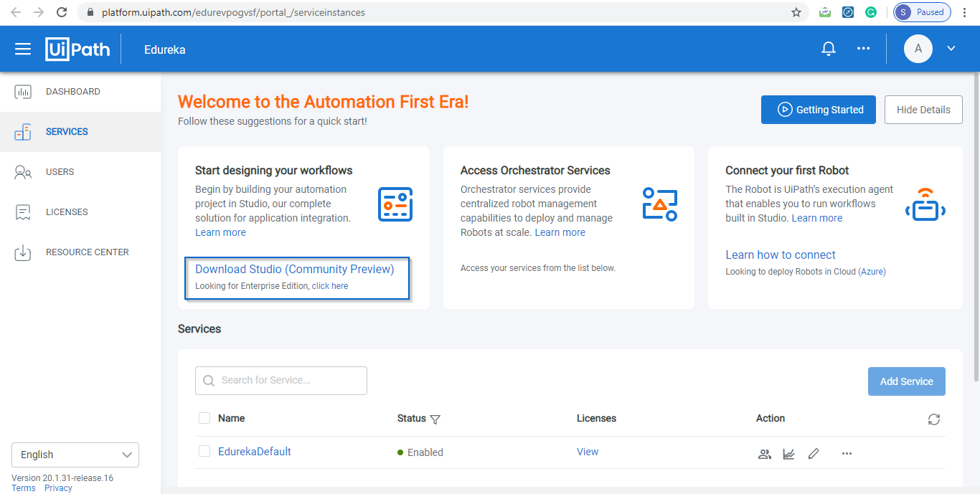Click the Licenses receipt icon
This screenshot has height=494, width=980.
[23, 212]
